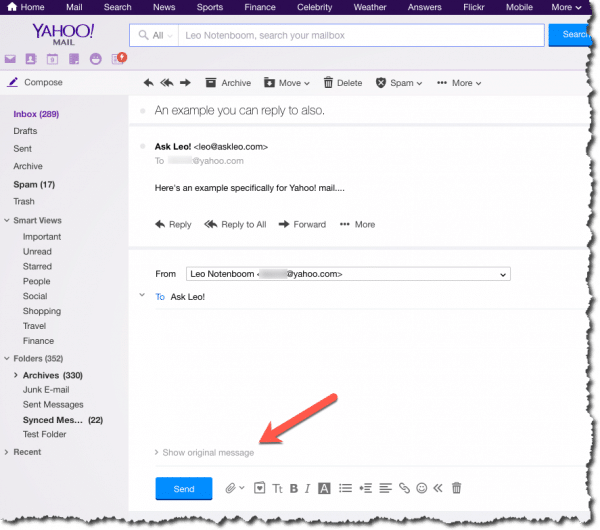
Task: Expand the Archives (330) folder
Action: click(16, 375)
